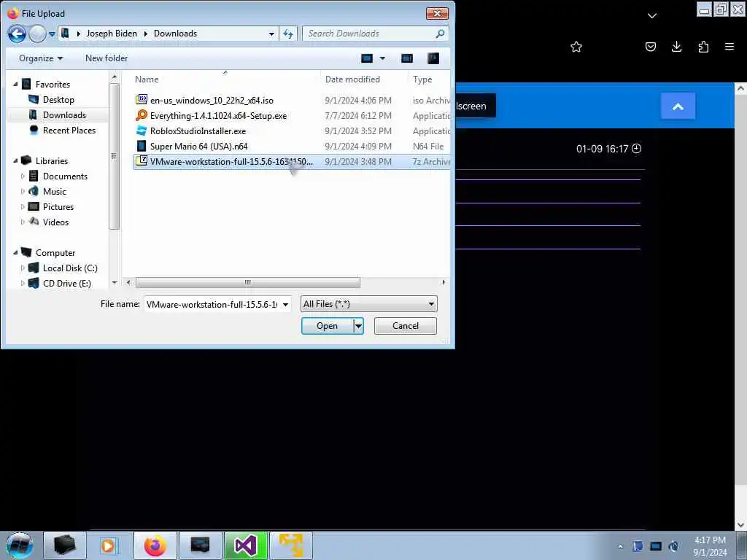Screen dimensions: 747x560
Task: Click the VMware 7z archive icon
Action: pyautogui.click(x=142, y=161)
